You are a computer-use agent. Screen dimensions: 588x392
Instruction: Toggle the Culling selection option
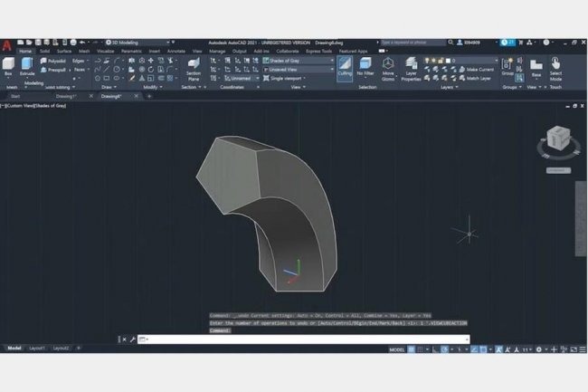click(x=345, y=68)
